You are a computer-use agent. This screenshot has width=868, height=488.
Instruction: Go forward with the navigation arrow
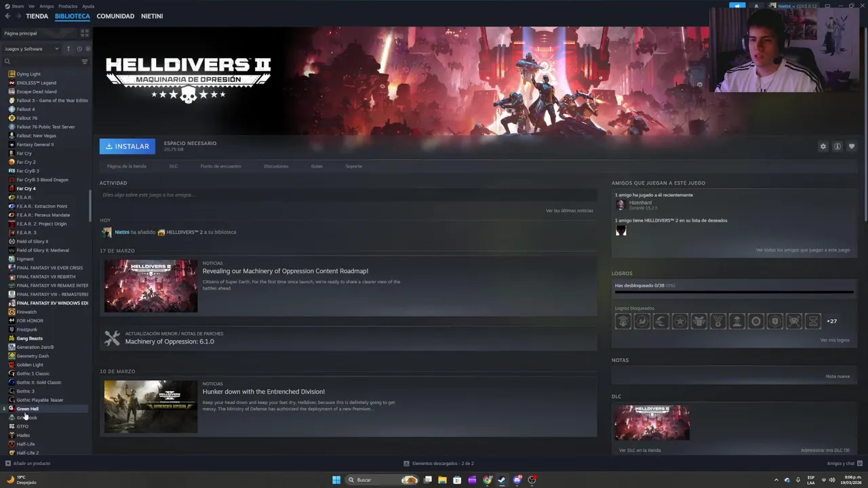tap(18, 16)
